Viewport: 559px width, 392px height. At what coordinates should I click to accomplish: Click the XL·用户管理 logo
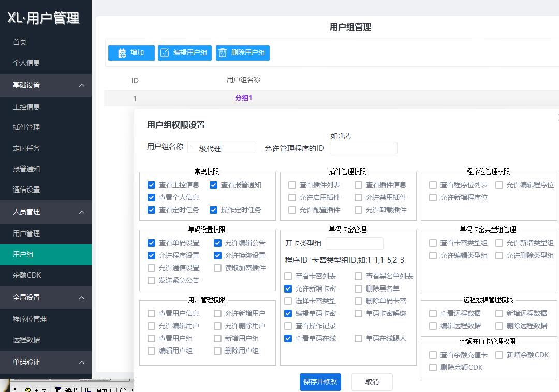pyautogui.click(x=43, y=18)
